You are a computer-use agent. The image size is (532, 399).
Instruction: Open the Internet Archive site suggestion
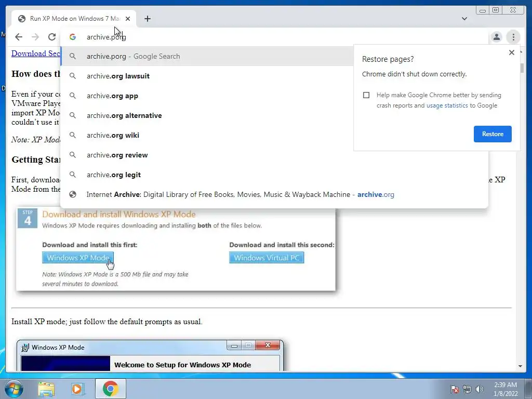274,194
